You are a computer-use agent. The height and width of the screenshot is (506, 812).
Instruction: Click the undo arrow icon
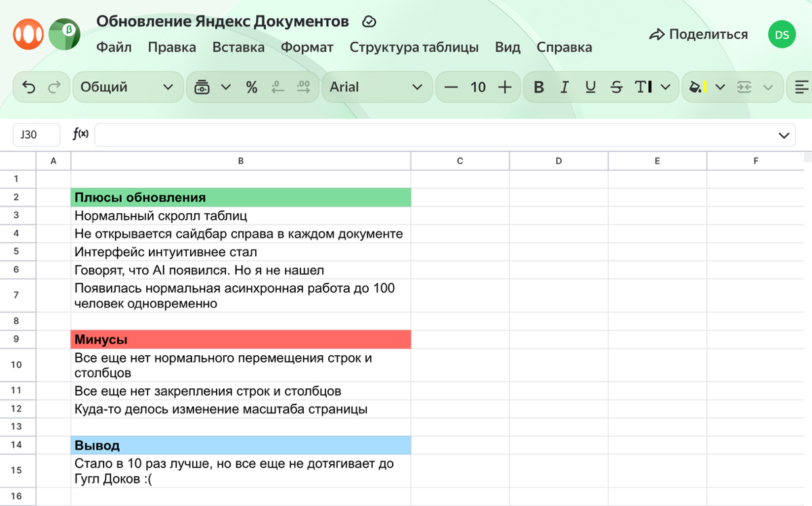point(29,87)
